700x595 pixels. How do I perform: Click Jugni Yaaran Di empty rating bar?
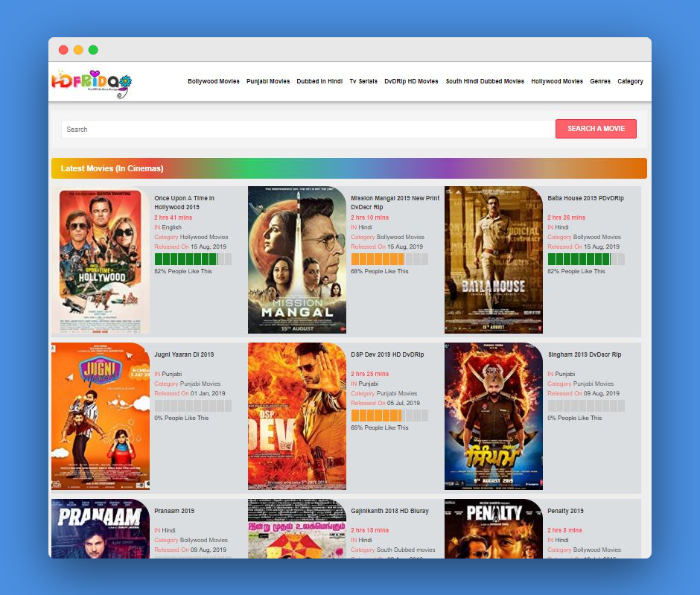[x=193, y=406]
